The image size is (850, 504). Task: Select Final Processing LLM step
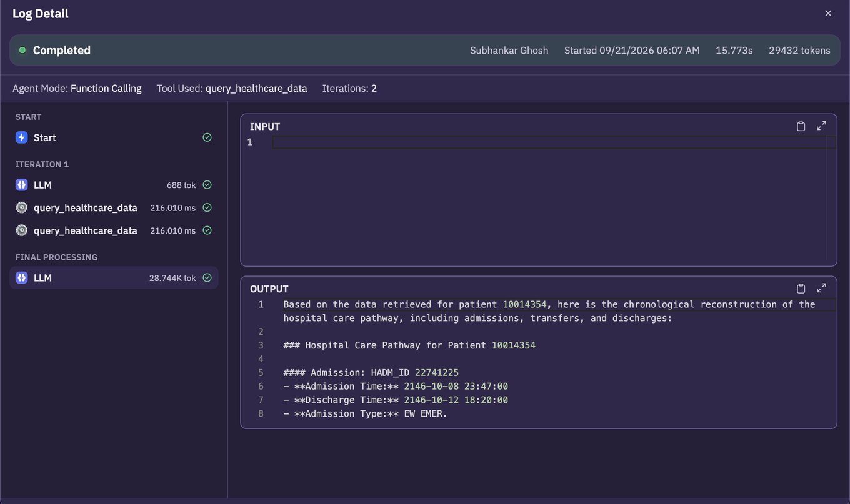(x=114, y=278)
